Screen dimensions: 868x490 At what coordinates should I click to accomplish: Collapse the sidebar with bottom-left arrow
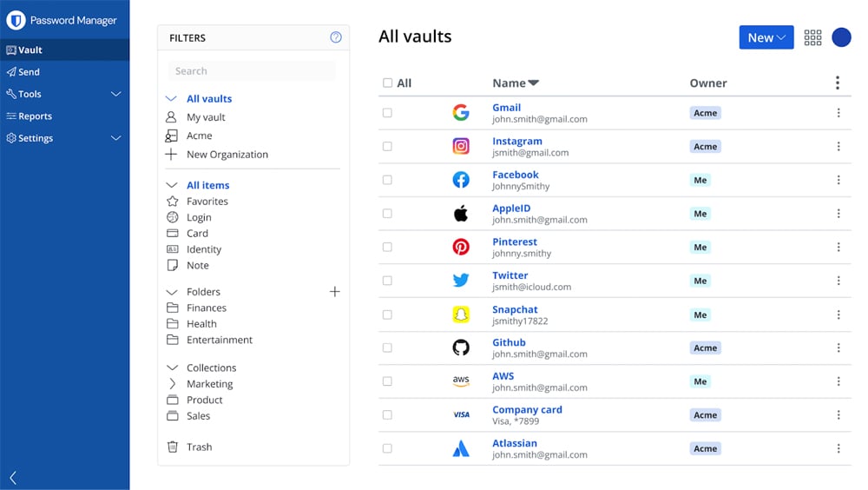point(13,477)
